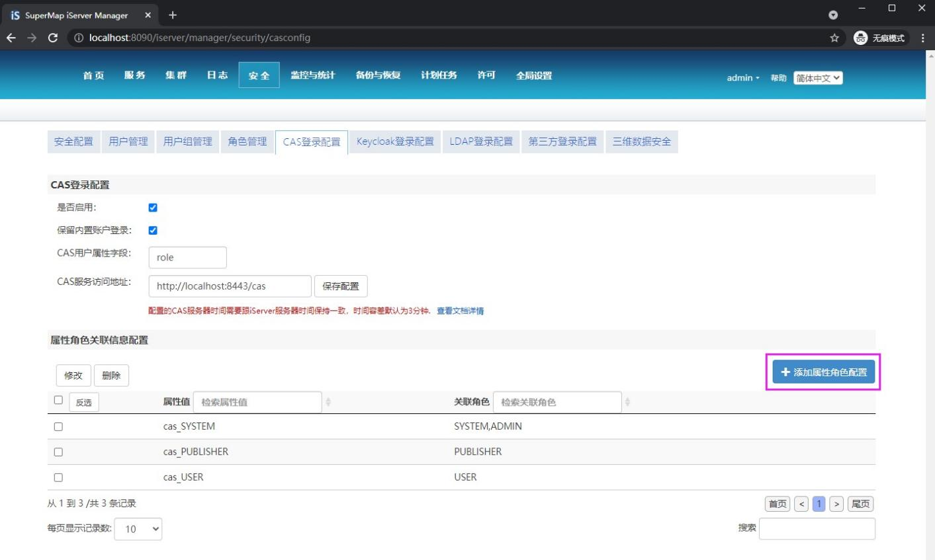Open the 服务 navigation menu
The image size is (935, 560).
134,75
